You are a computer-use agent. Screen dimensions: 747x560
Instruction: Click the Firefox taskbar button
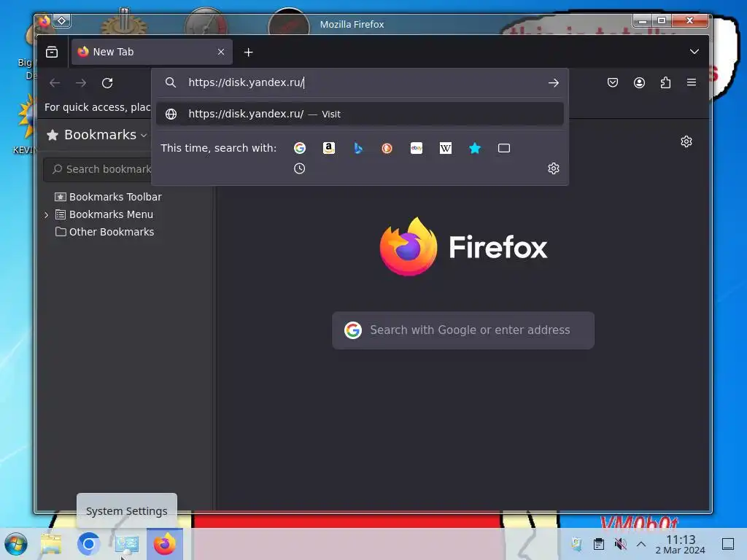(x=165, y=544)
